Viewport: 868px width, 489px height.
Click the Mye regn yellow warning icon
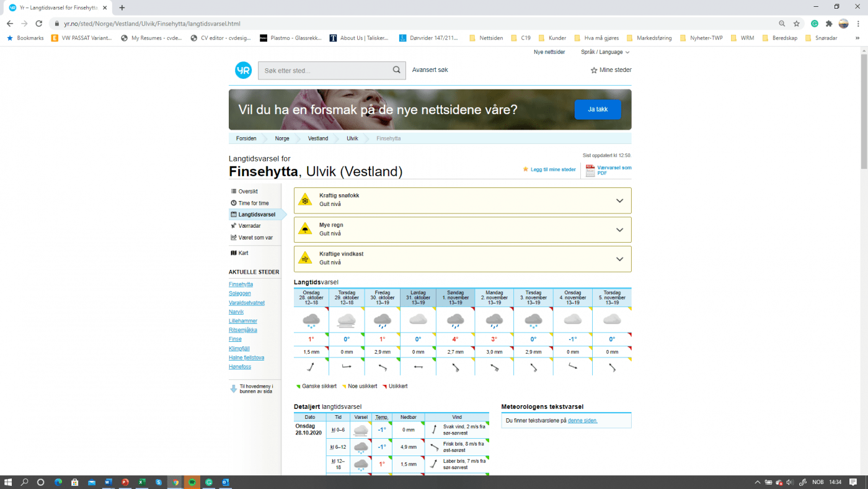point(305,229)
